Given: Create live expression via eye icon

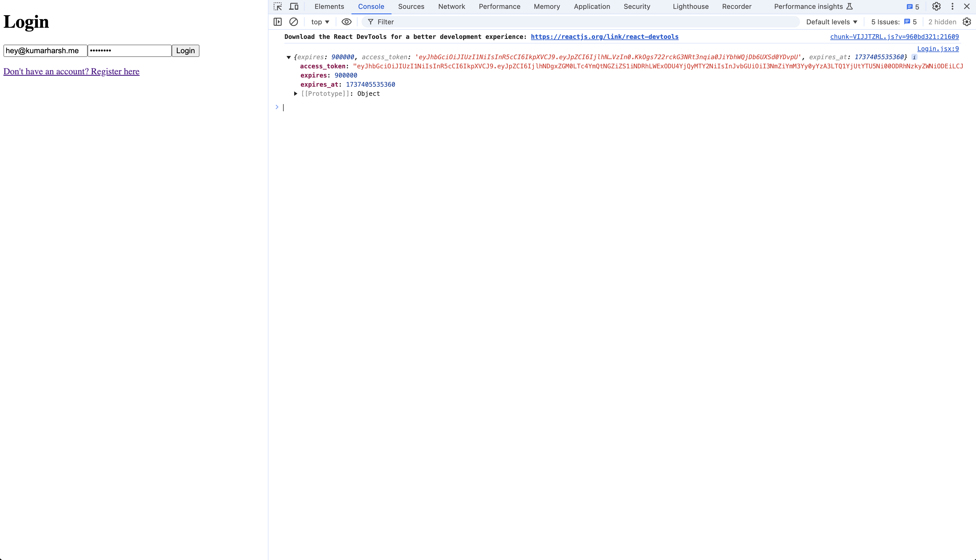Looking at the screenshot, I should tap(346, 22).
